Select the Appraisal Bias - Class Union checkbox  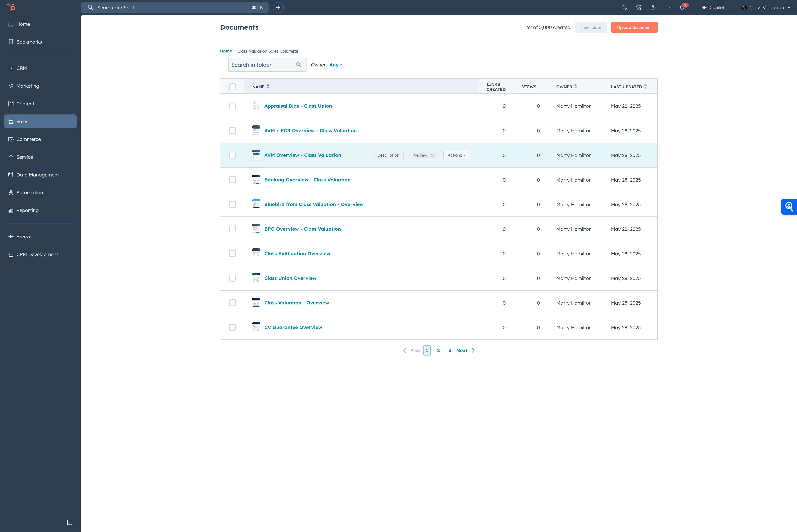click(x=232, y=106)
